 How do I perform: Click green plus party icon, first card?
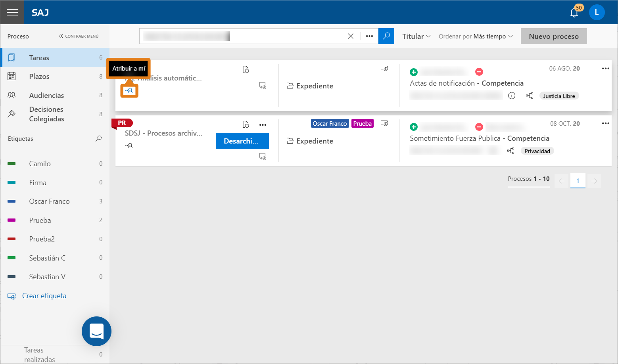click(414, 72)
